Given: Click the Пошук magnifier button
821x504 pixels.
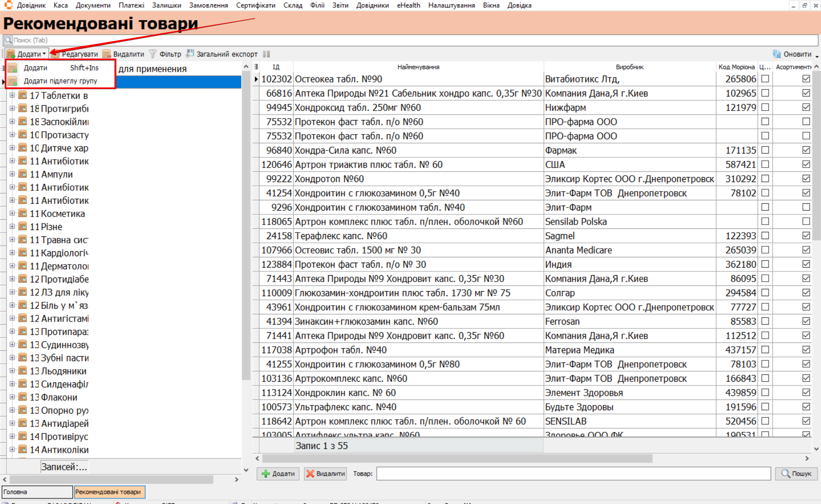Looking at the screenshot, I should (x=796, y=474).
